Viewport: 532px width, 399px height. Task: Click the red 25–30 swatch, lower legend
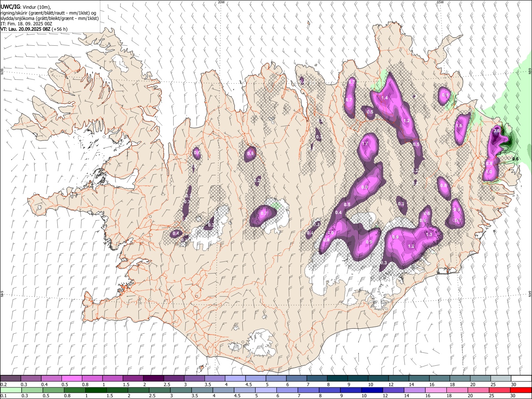[x=499, y=390]
